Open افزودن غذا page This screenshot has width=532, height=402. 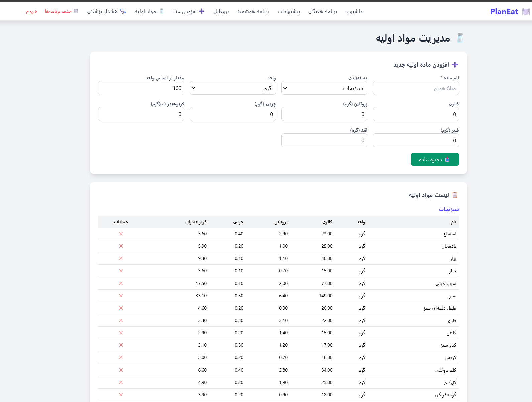(x=189, y=11)
